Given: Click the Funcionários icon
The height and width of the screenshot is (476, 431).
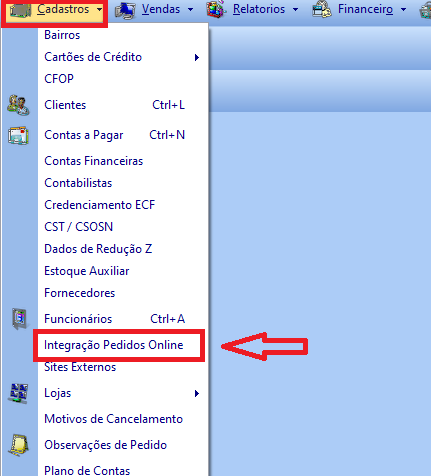Looking at the screenshot, I should click(x=20, y=319).
